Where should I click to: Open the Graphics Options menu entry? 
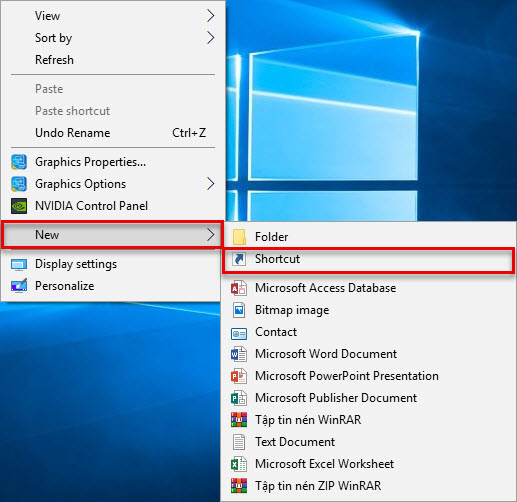[113, 184]
